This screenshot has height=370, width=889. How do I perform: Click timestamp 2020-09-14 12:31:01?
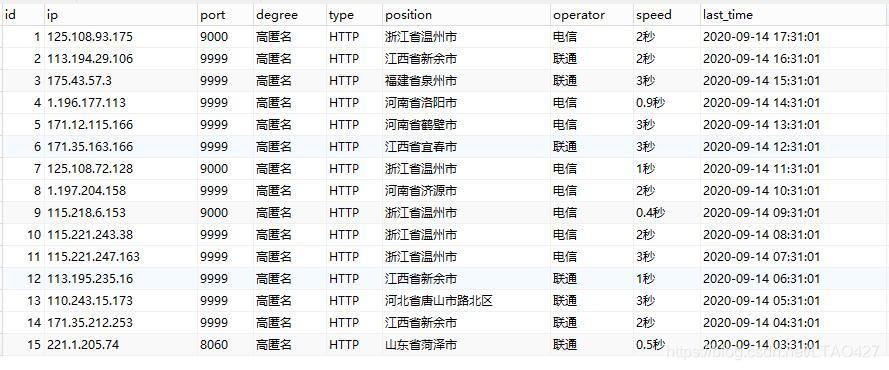(x=761, y=147)
